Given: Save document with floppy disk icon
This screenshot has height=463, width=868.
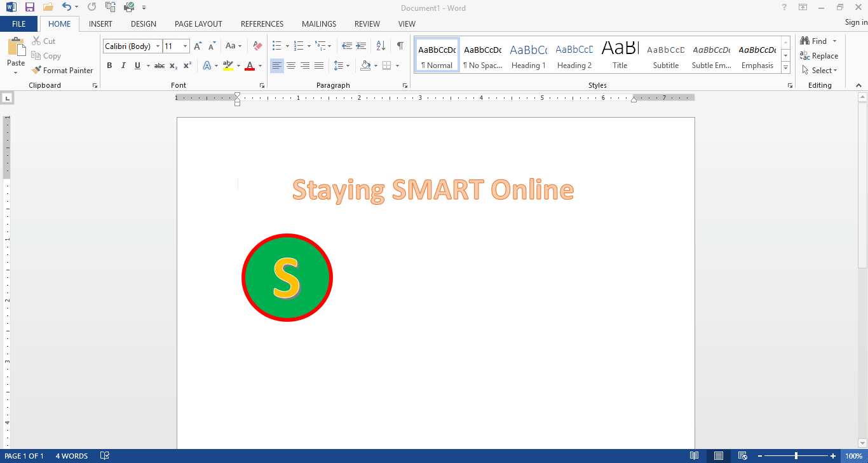Looking at the screenshot, I should click(x=30, y=8).
